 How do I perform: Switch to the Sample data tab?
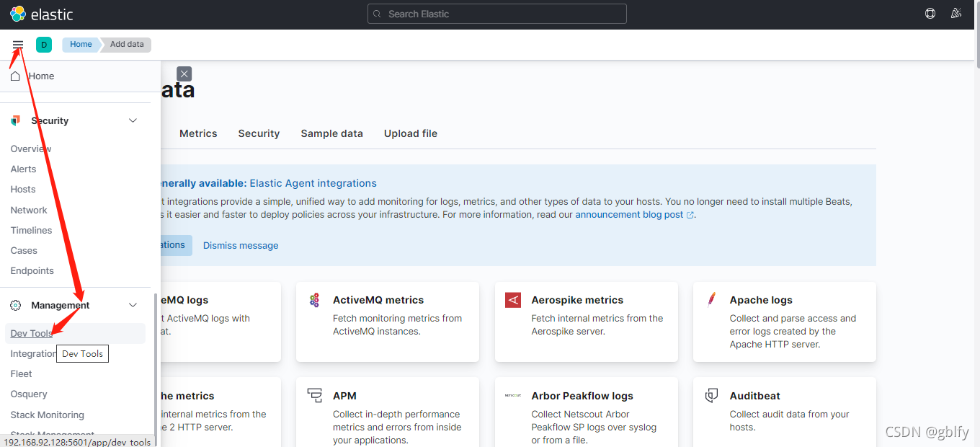[331, 133]
